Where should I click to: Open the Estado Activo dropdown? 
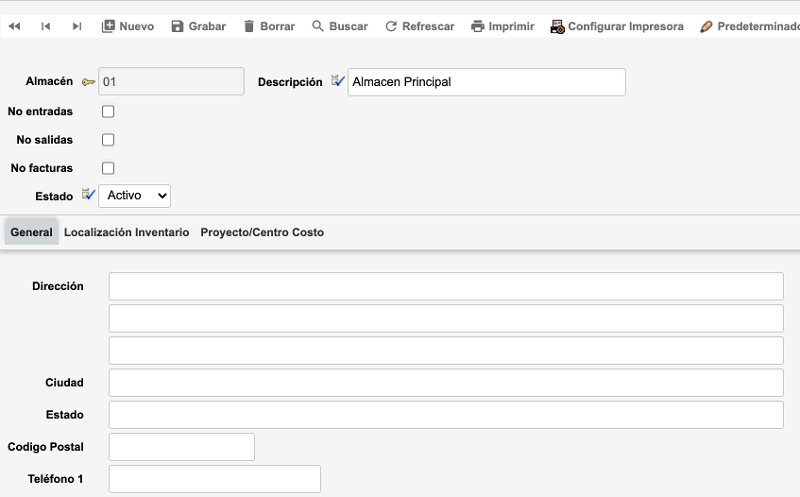tap(135, 196)
